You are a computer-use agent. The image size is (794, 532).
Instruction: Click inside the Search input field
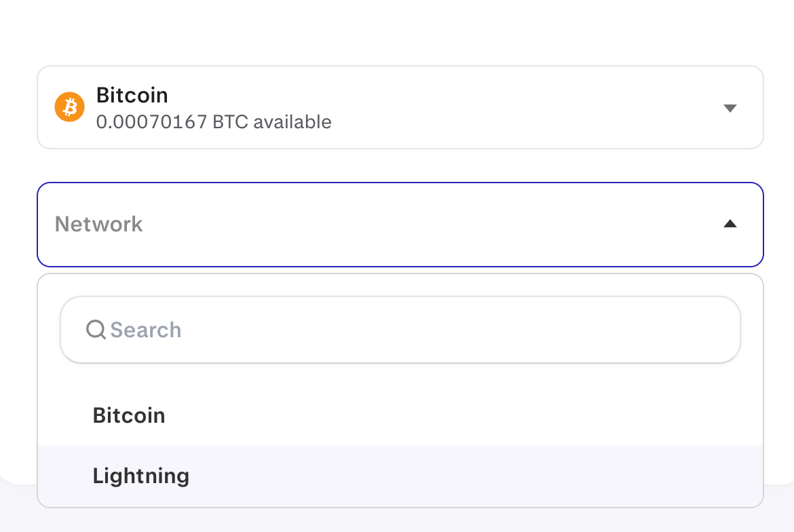pos(400,329)
